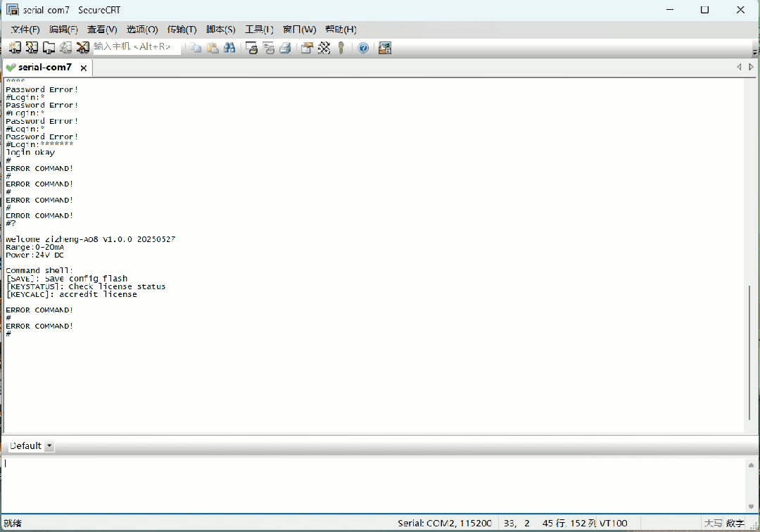Launch Help using the question mark icon
Screen dimensions: 760x532
point(363,48)
